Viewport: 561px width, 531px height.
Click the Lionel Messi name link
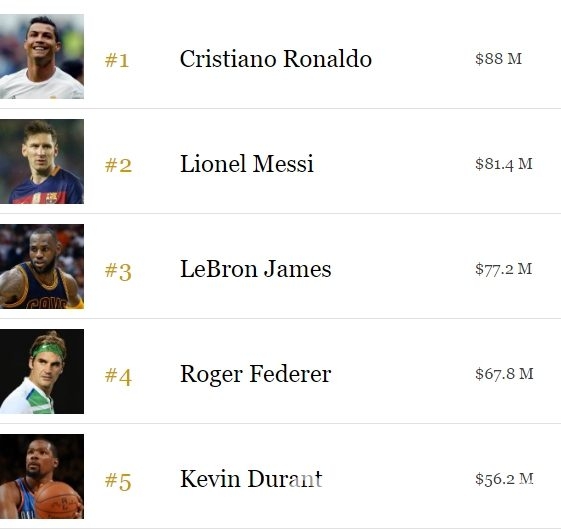[247, 164]
